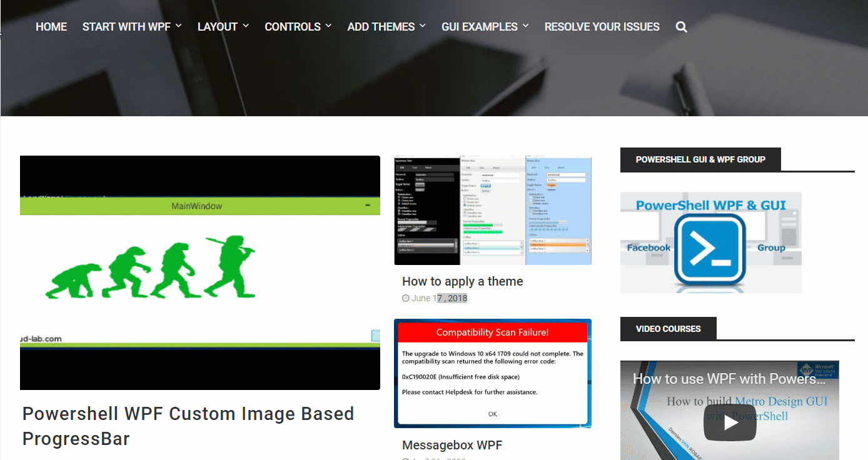Click the YouTube play button on the video
Screen dimensions: 868x460
[x=730, y=422]
